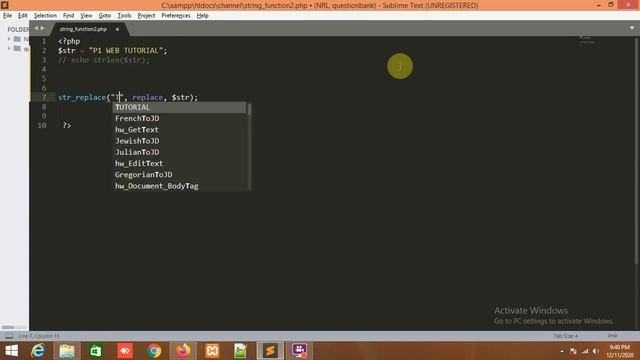Open PHP syntax selector in status bar
The height and width of the screenshot is (360, 640).
click(612, 336)
